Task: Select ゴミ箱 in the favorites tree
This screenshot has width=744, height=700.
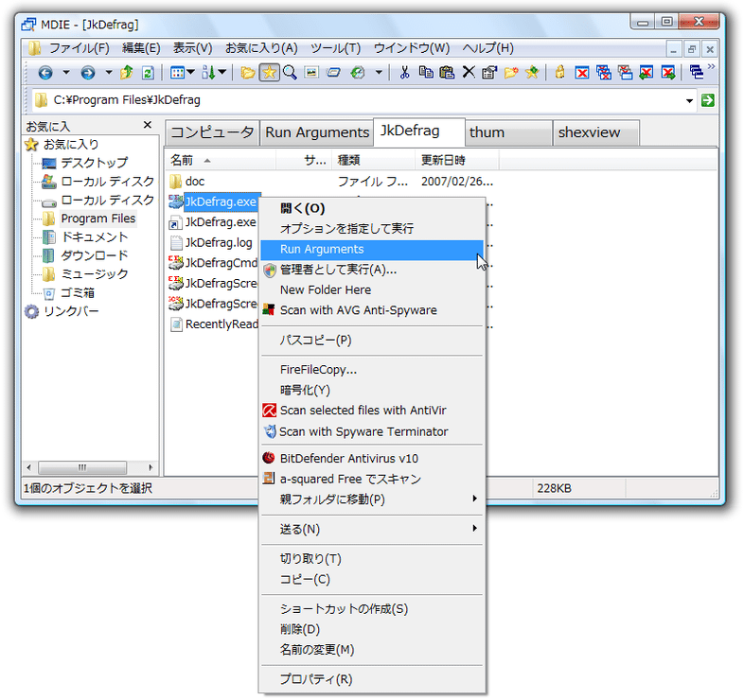Action: (x=78, y=293)
